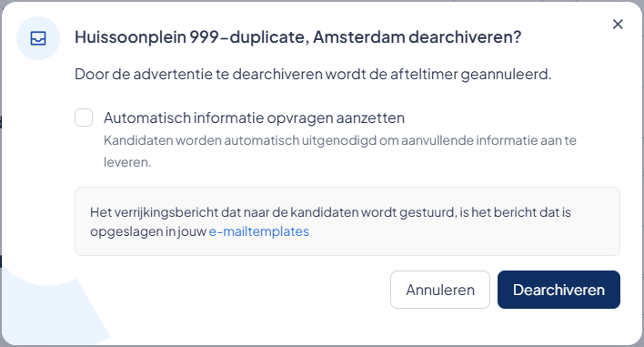Choose the white Annuleren option
Screen dimensions: 644x347
pos(440,290)
